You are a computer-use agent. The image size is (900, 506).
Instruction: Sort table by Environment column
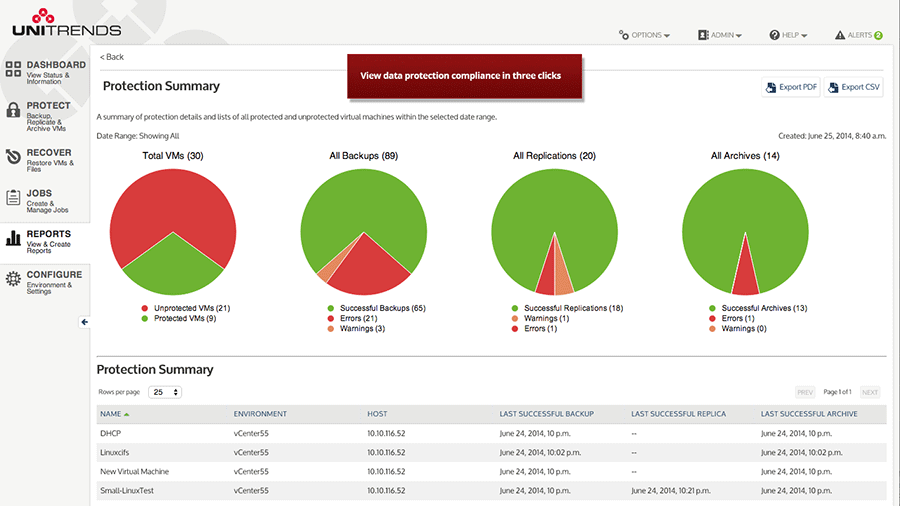(260, 414)
